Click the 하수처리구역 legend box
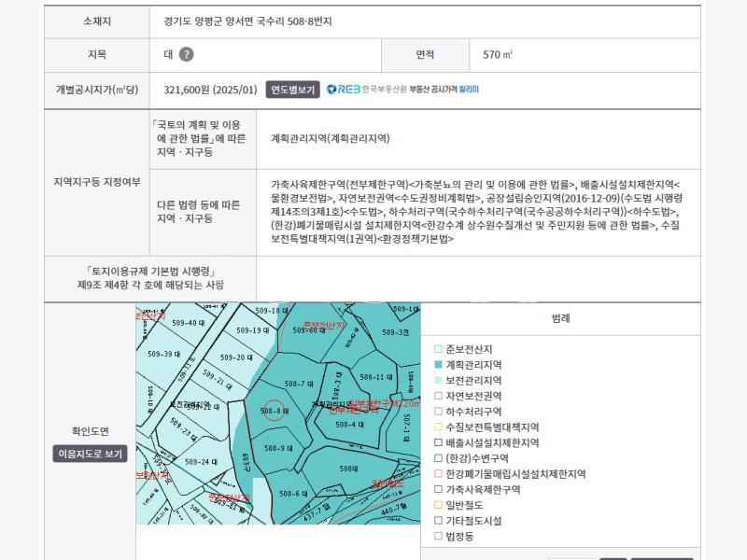The height and width of the screenshot is (560, 747). 439,412
